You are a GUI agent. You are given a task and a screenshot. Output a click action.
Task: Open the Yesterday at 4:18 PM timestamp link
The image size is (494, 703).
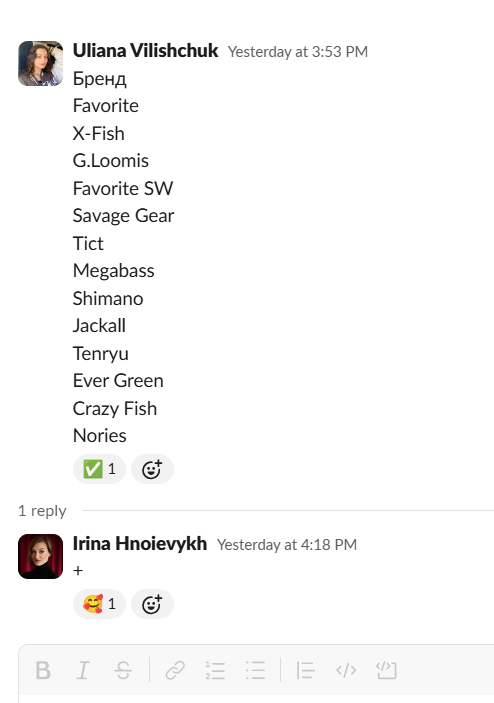[x=287, y=545]
